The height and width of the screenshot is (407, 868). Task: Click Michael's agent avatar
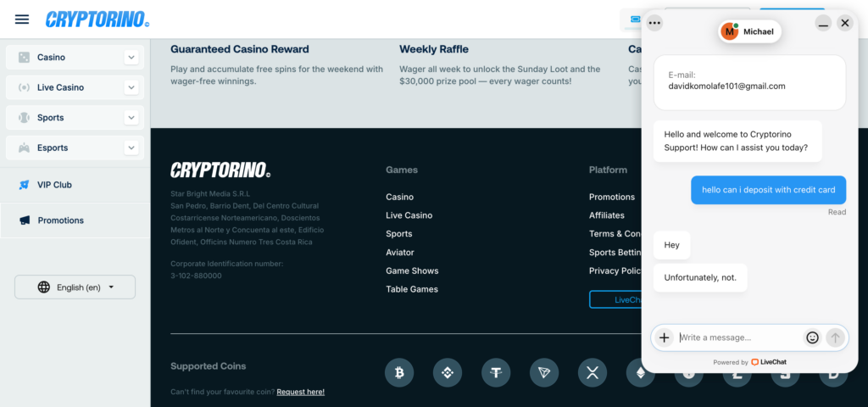coord(732,31)
